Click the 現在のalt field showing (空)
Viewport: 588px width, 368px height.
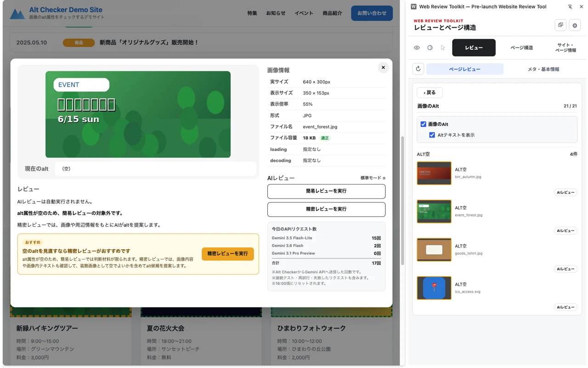pos(155,169)
